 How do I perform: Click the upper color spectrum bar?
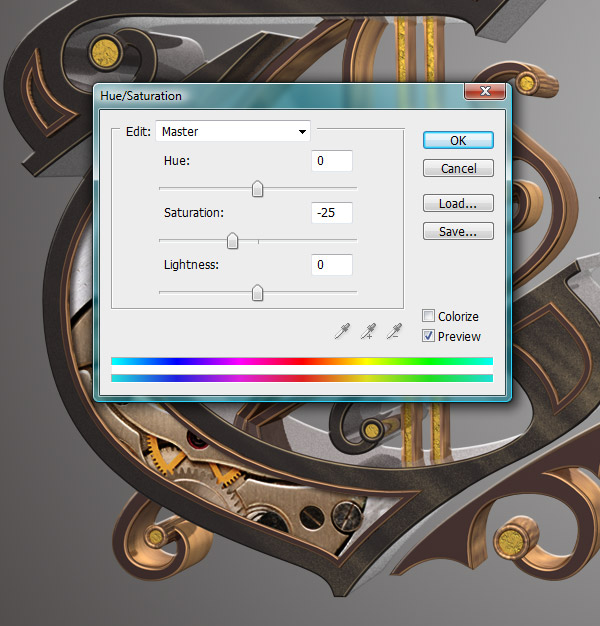pos(302,361)
